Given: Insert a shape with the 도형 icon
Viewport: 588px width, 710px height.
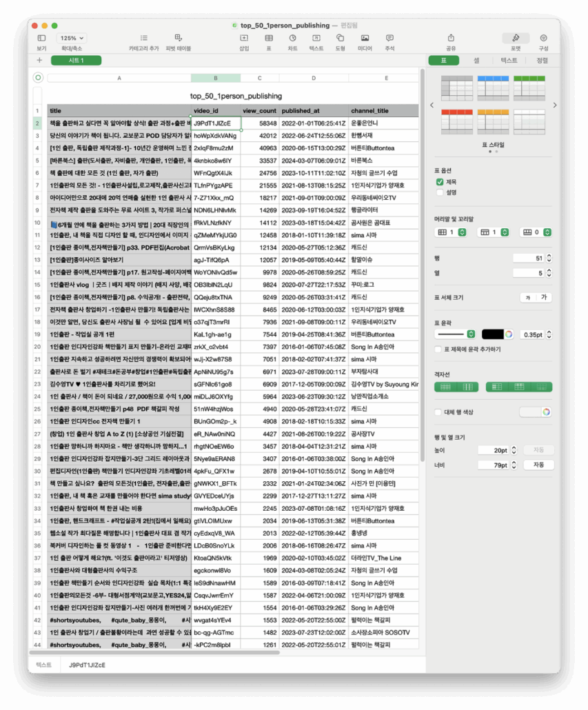Looking at the screenshot, I should (341, 38).
